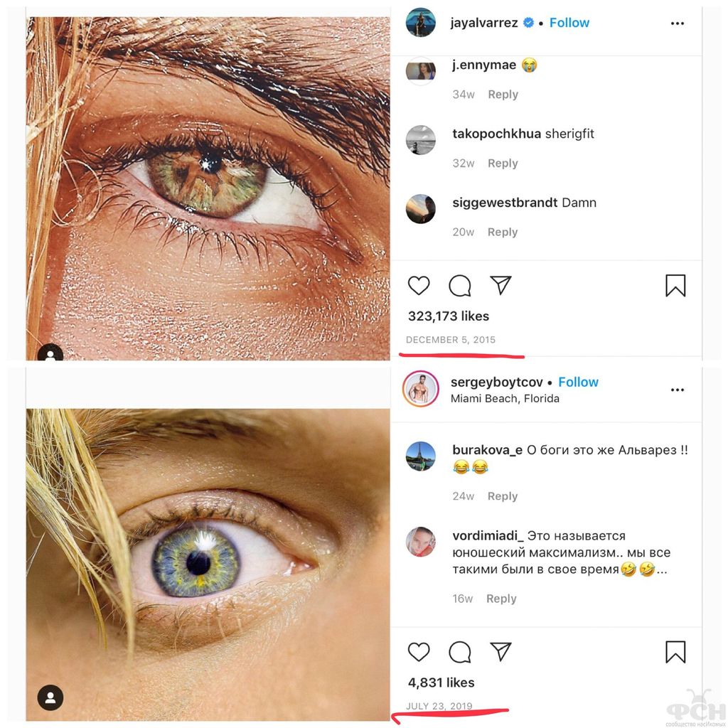Like the jayalvarrez post with heart icon
The image size is (728, 728).
pyautogui.click(x=419, y=286)
